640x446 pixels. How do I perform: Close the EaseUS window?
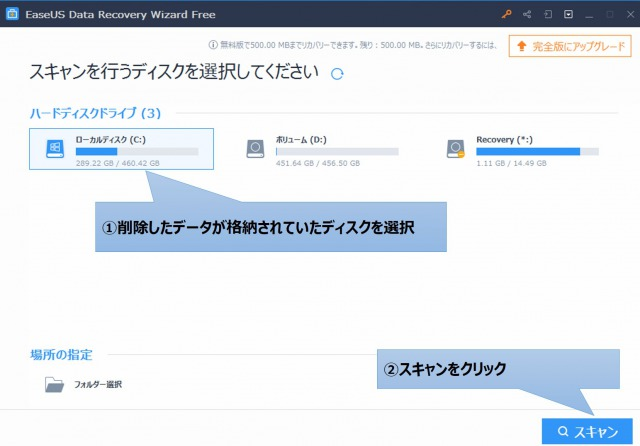(630, 14)
